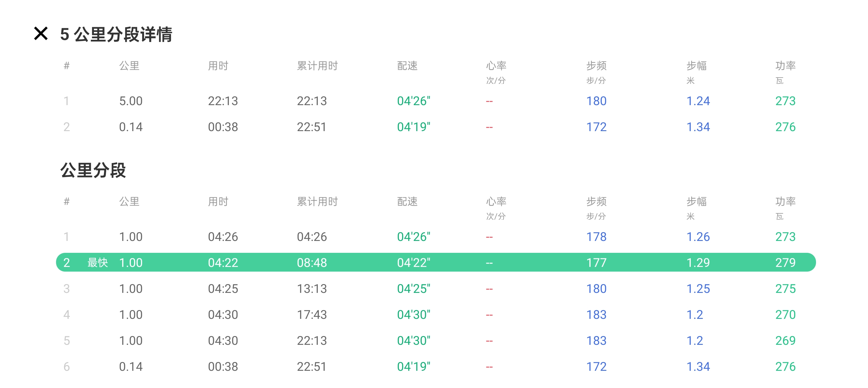Click power value 279 in fastest row

(x=785, y=263)
